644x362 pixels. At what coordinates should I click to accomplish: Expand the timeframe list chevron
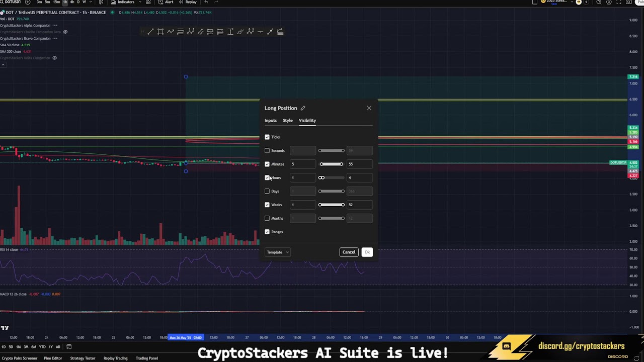[91, 2]
